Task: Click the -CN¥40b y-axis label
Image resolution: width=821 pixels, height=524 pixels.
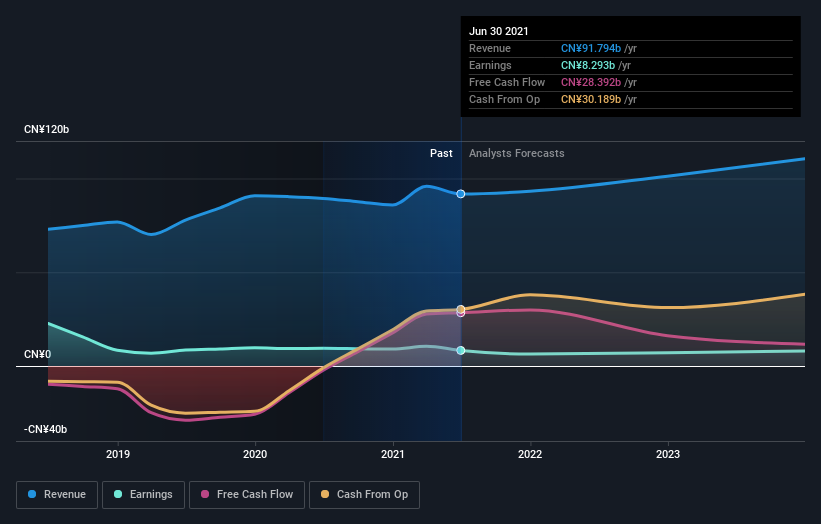Action: coord(46,429)
